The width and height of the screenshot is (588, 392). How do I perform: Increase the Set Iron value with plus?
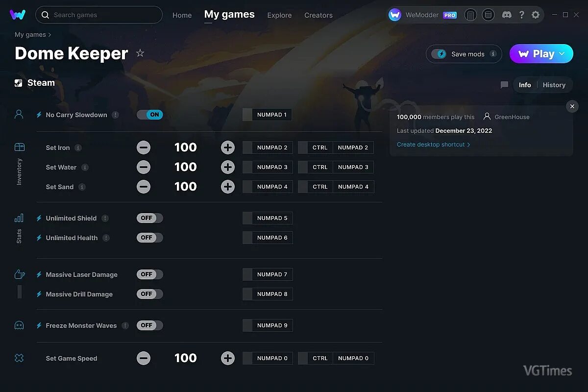point(228,147)
